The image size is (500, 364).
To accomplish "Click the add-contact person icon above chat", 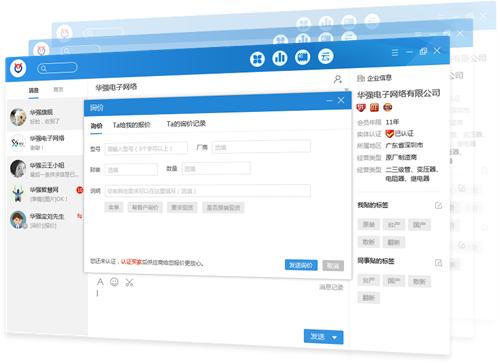I will (338, 79).
